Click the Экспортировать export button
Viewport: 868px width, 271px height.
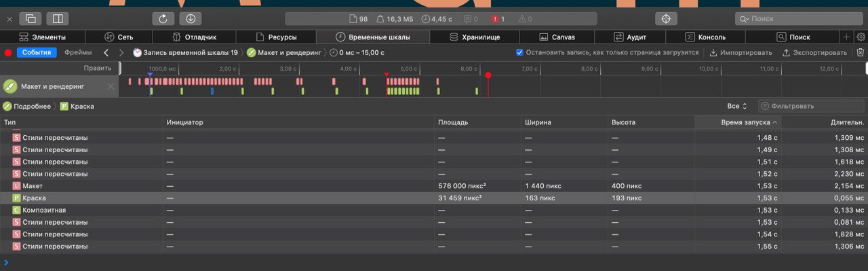(814, 52)
